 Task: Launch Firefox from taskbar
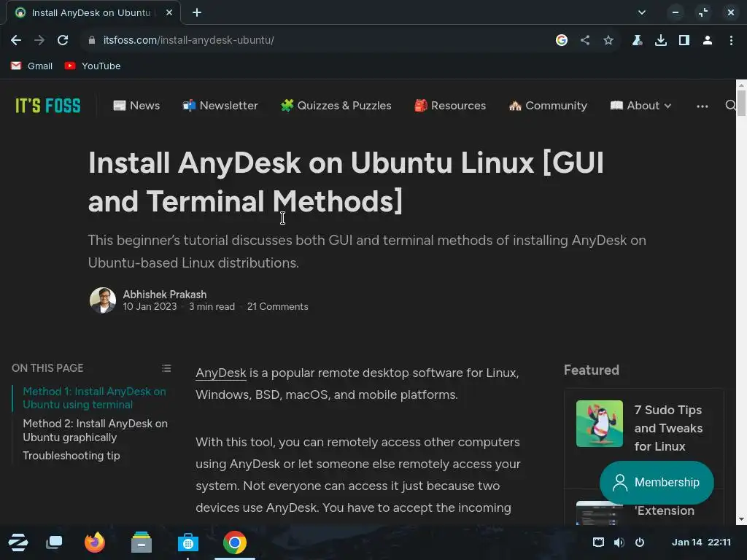(95, 542)
